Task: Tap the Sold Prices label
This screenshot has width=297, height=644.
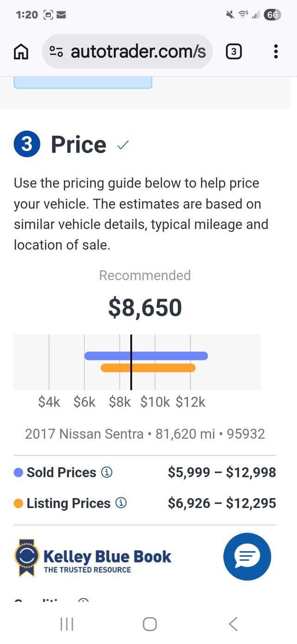Action: point(61,473)
